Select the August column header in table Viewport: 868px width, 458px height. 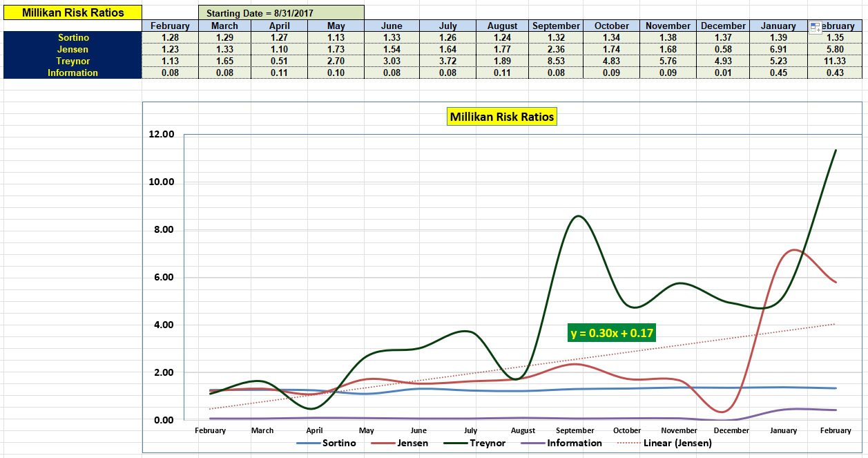tap(503, 26)
